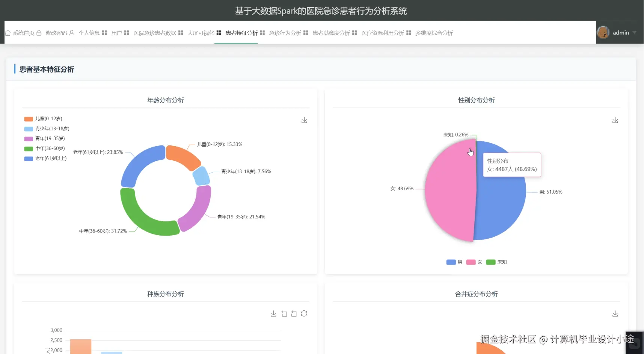Enable zoom selection on 种族分布分析 chart
Image resolution: width=644 pixels, height=354 pixels.
click(x=284, y=313)
